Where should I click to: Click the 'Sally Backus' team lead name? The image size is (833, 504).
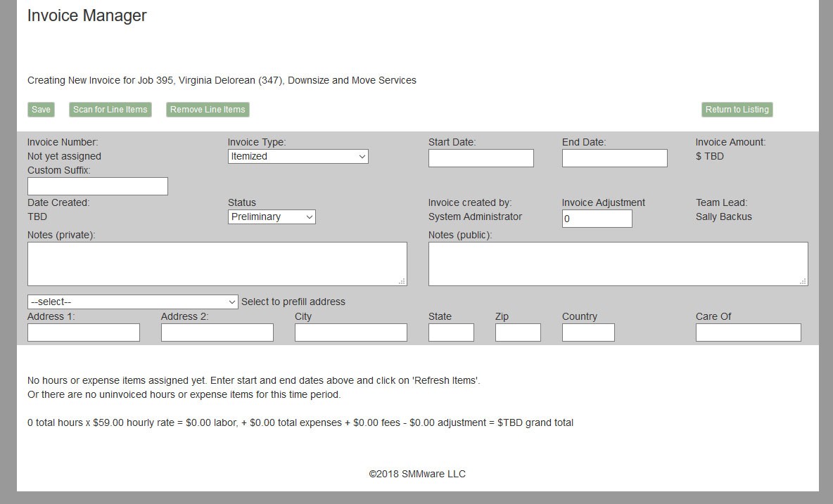tap(723, 217)
